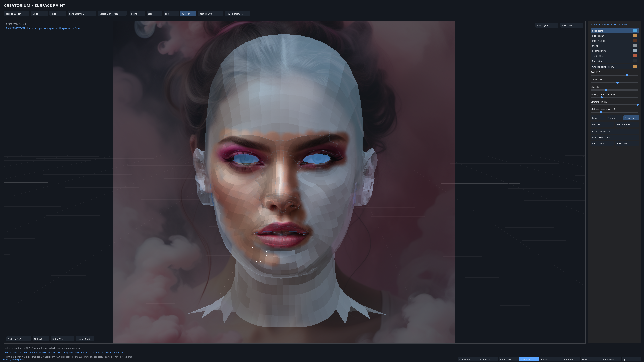Click the Stone colour swatch
The width and height of the screenshot is (644, 362).
635,45
